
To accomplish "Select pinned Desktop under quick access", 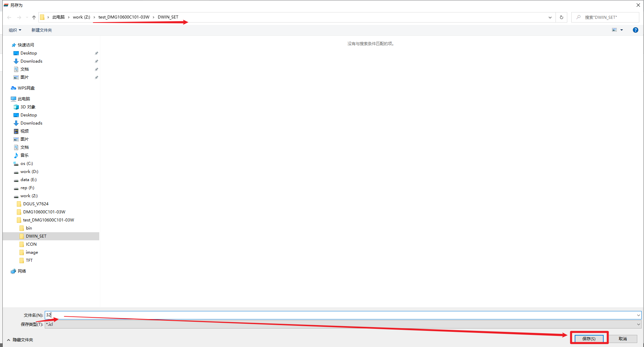I will point(29,53).
